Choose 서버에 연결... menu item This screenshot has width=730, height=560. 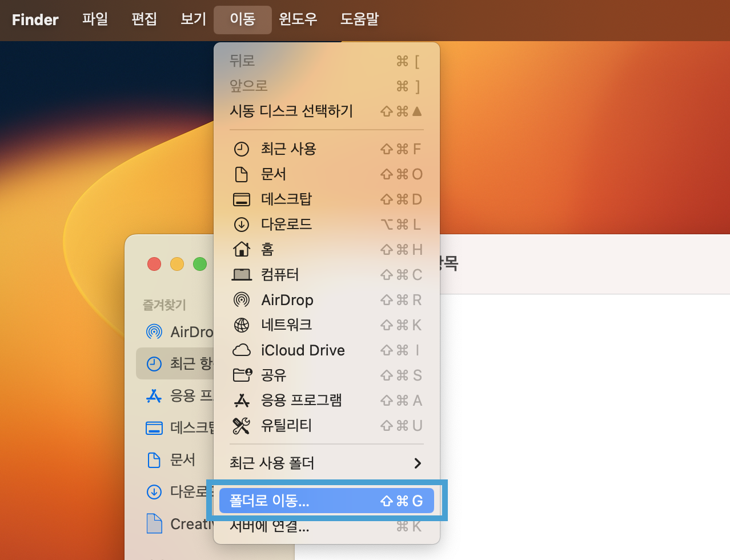coord(327,526)
